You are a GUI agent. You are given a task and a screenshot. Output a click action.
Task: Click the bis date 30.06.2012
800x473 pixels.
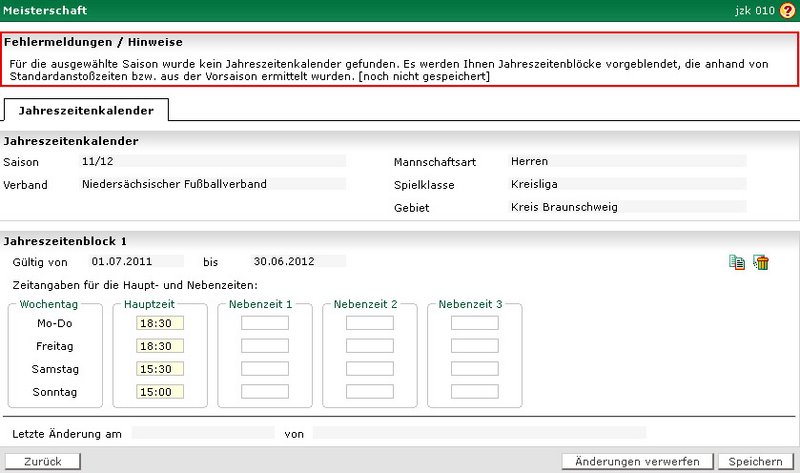(296, 262)
